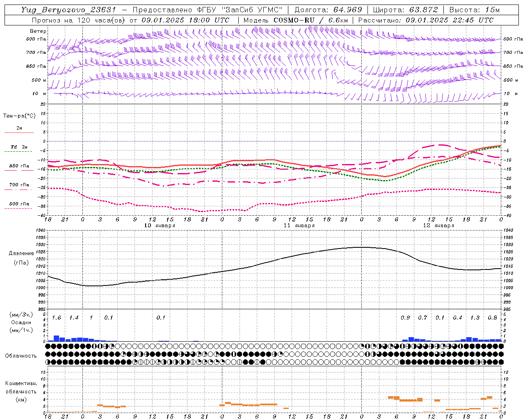Click the 0.9 precipitation total value

coord(405,318)
